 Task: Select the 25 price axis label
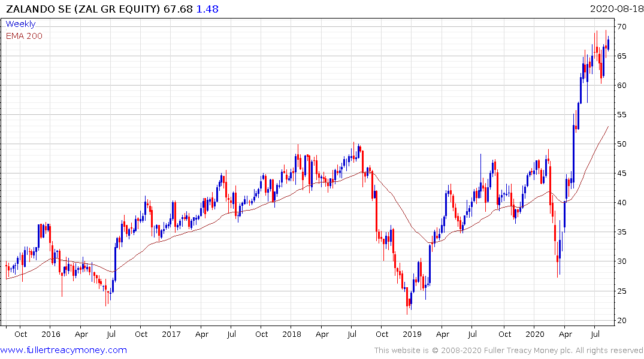click(x=621, y=291)
